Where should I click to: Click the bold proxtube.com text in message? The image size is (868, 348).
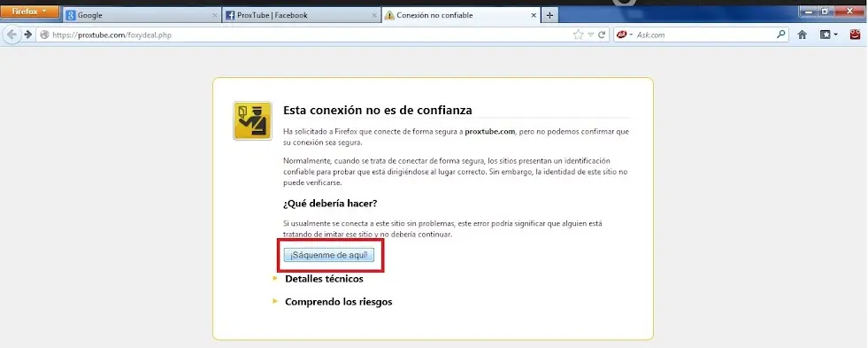490,132
